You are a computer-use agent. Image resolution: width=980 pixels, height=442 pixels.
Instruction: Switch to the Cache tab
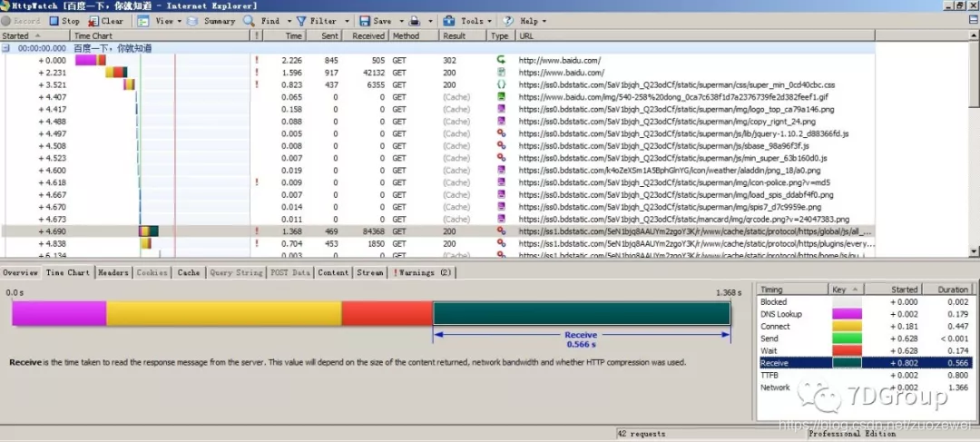point(188,272)
